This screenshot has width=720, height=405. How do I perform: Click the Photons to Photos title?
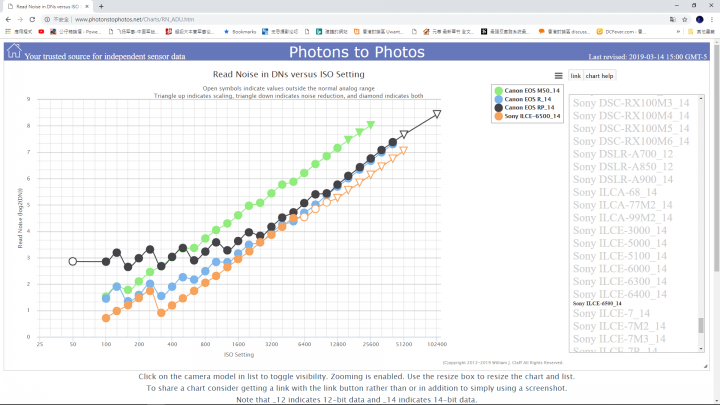(x=357, y=52)
